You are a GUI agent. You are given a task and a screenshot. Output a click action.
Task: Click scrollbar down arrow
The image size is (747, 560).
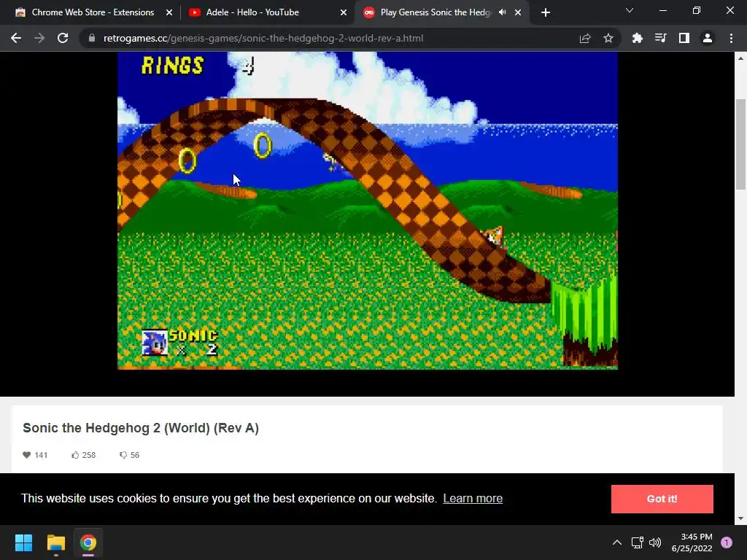pos(741,518)
